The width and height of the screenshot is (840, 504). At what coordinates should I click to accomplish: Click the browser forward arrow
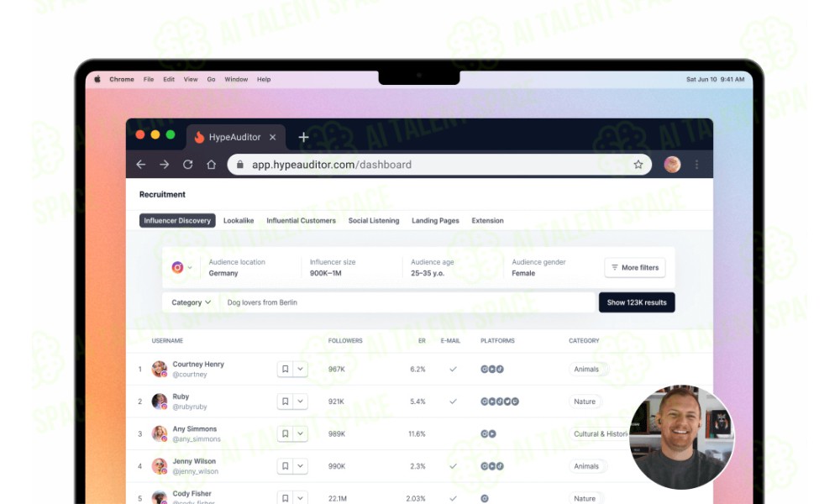165,165
